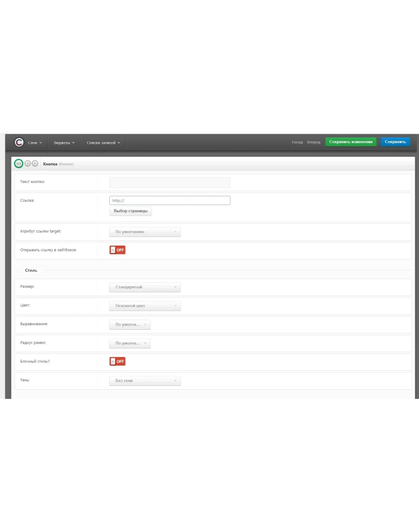This screenshot has height=532, width=419.
Task: Expand the 'Радиус рамки' dropdown
Action: [x=129, y=343]
